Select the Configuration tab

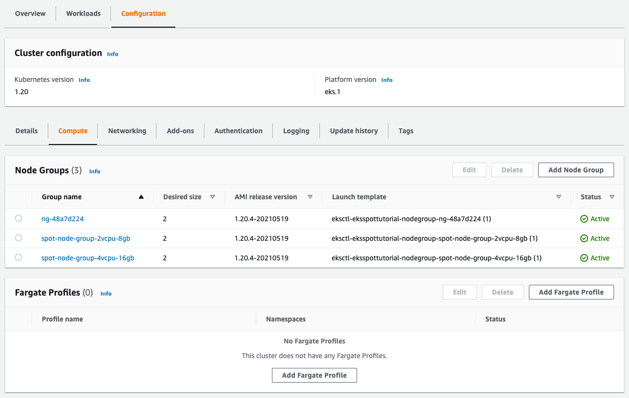tap(143, 14)
